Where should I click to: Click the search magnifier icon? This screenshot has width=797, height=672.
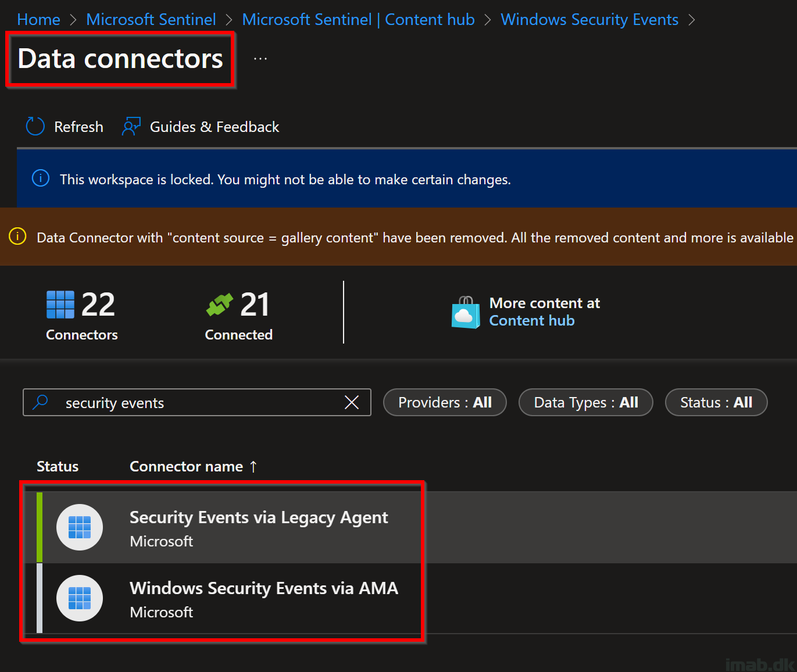click(x=40, y=402)
